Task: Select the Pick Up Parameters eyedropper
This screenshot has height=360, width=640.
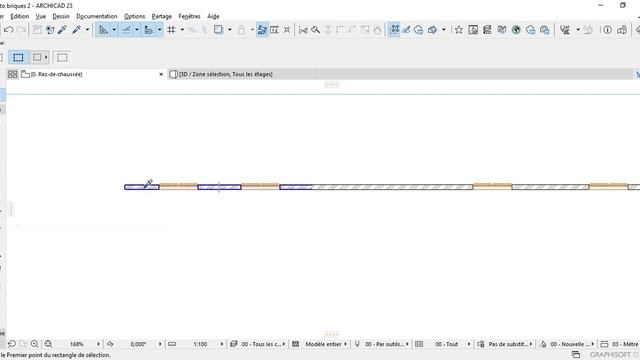Action: [62, 30]
